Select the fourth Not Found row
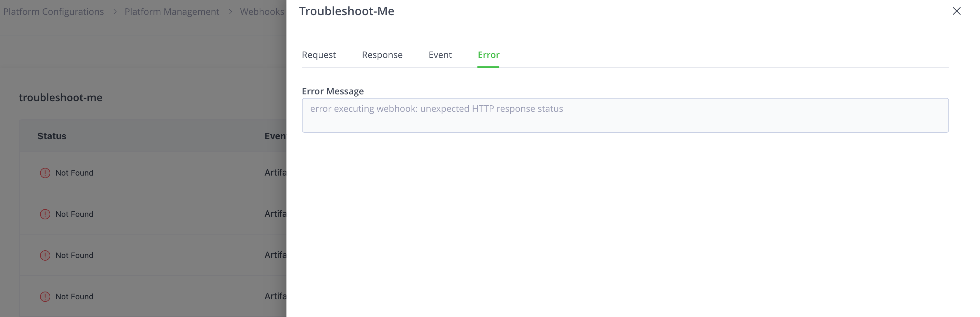The height and width of the screenshot is (317, 980). tap(74, 296)
